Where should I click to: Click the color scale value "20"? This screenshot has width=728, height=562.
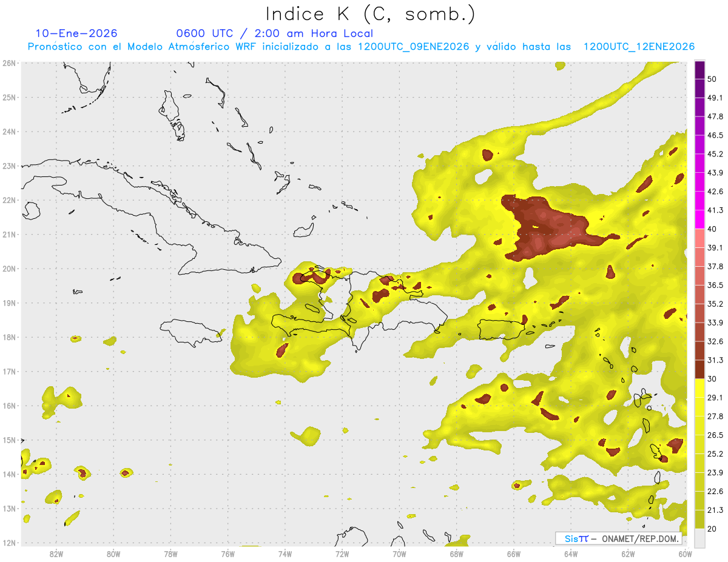tap(712, 529)
